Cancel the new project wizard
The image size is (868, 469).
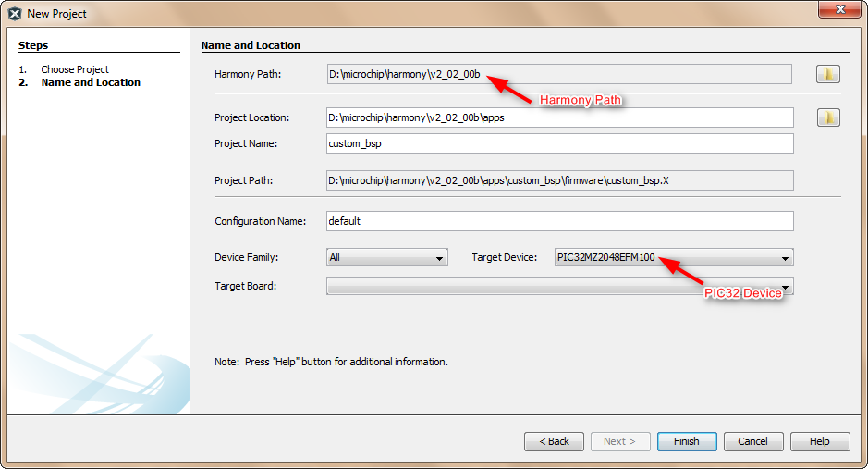coord(753,441)
